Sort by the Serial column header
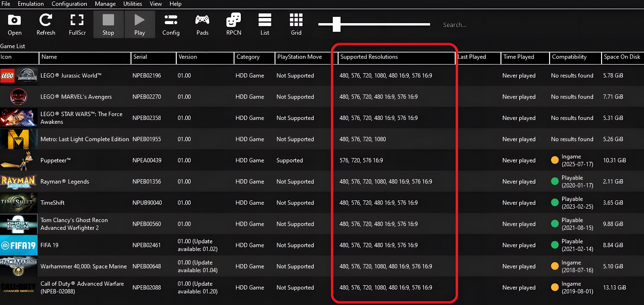Viewport: 644px width, 305px height. pos(153,57)
